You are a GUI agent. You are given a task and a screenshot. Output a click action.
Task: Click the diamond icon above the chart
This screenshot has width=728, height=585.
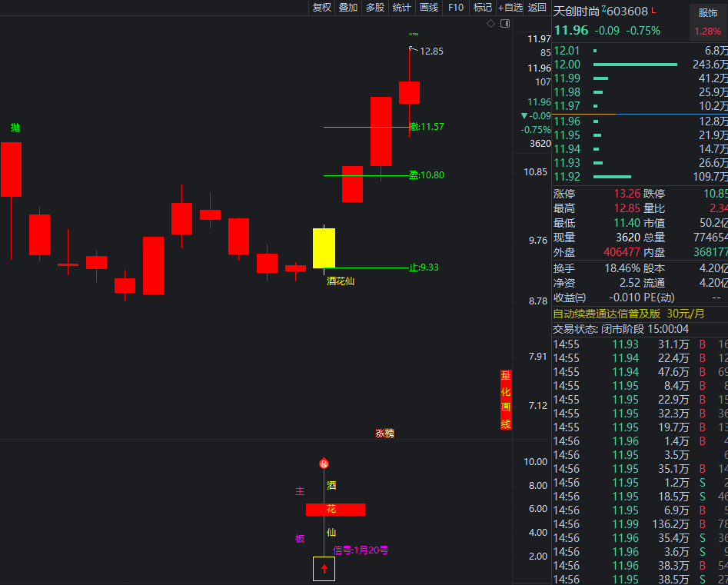click(491, 23)
